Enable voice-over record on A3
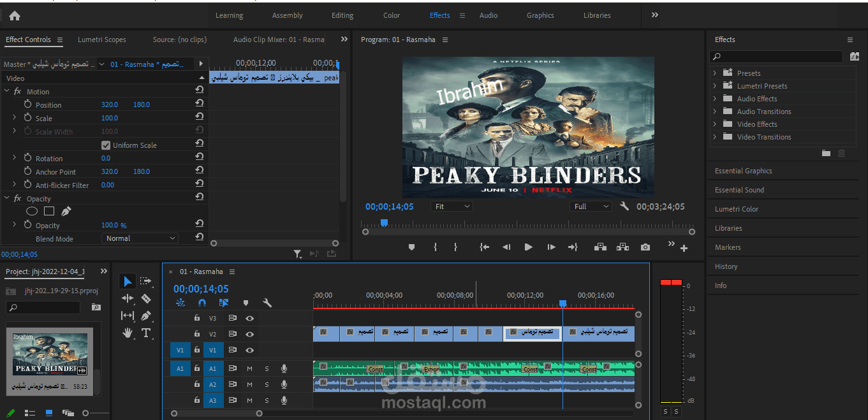 point(284,400)
